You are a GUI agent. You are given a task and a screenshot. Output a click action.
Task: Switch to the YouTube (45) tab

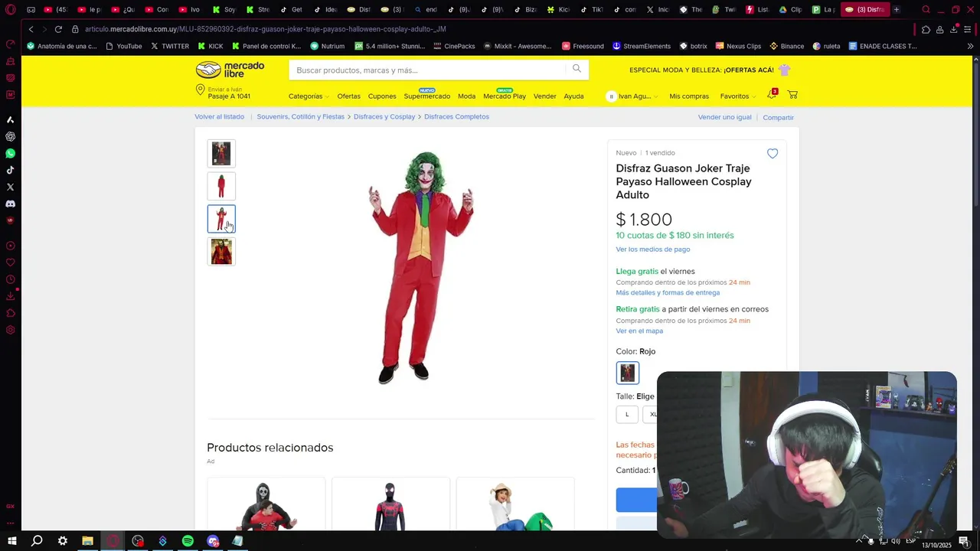point(57,9)
